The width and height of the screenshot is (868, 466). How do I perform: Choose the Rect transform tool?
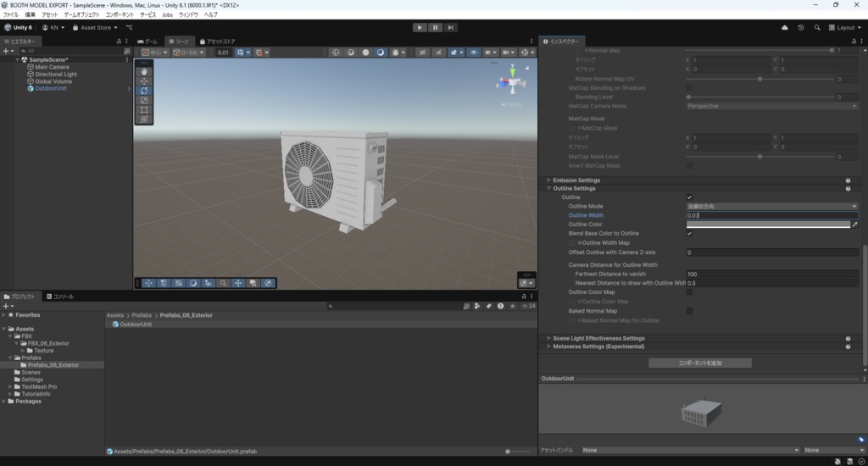(143, 110)
